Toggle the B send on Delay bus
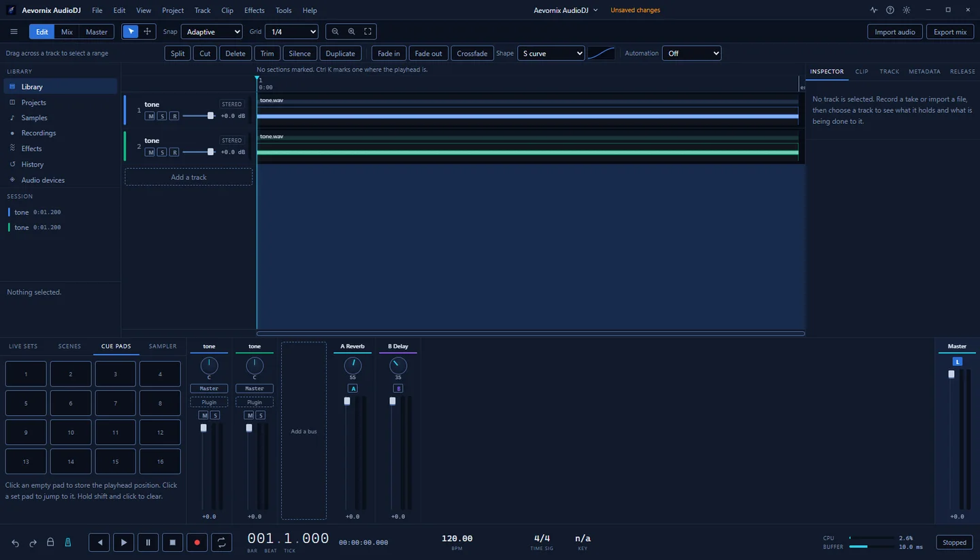 point(398,389)
